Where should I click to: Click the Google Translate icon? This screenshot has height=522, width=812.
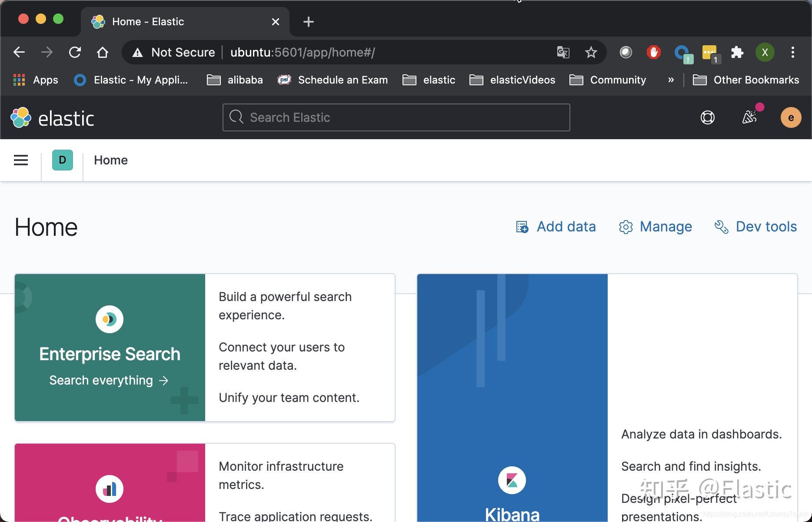563,53
